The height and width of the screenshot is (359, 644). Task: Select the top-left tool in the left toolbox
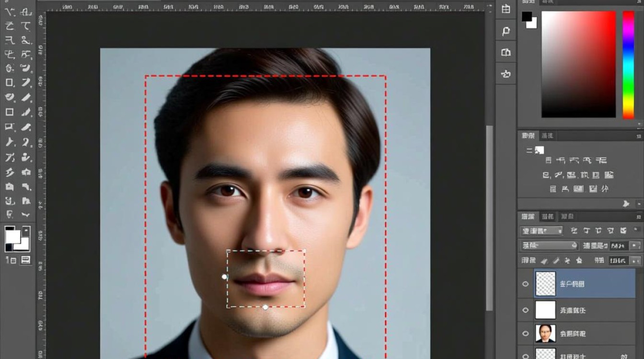10,12
